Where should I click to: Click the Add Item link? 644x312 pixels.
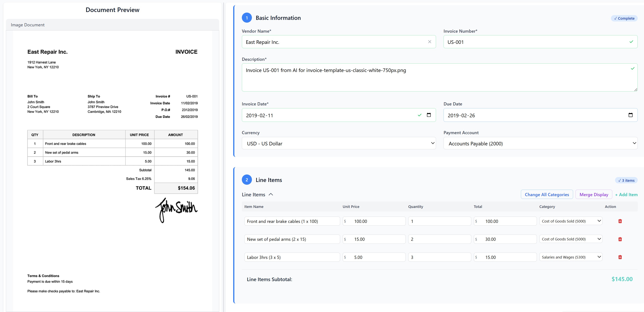point(626,194)
